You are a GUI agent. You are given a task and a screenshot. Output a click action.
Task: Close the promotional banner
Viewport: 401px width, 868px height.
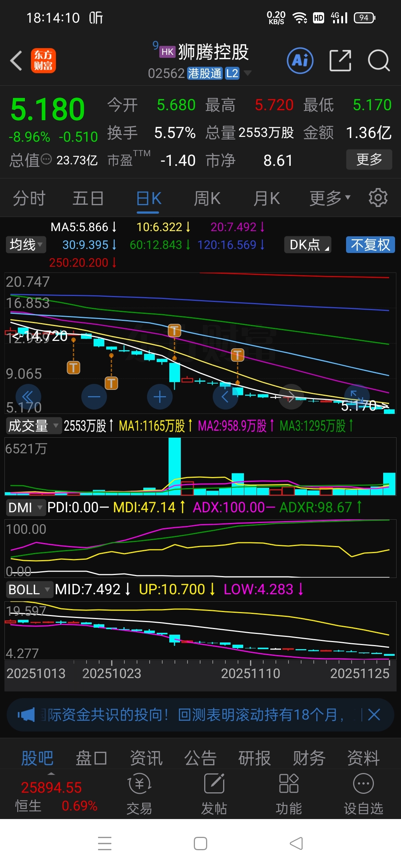click(x=374, y=714)
